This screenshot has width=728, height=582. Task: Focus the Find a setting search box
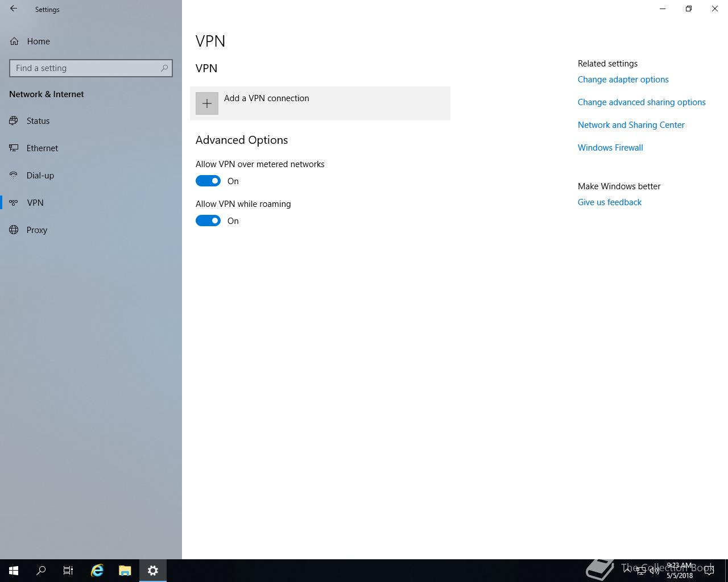91,68
